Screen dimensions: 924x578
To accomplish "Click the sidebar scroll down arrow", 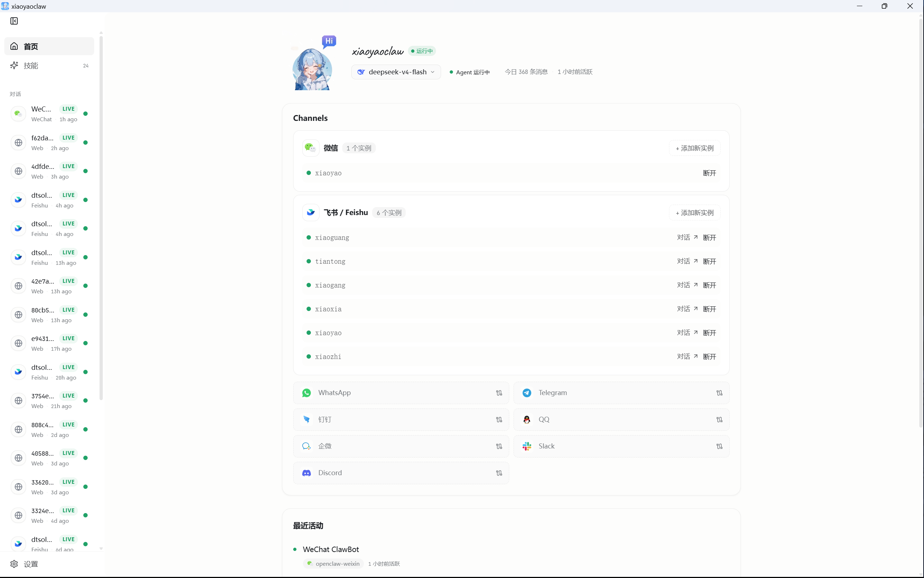I will click(x=101, y=548).
